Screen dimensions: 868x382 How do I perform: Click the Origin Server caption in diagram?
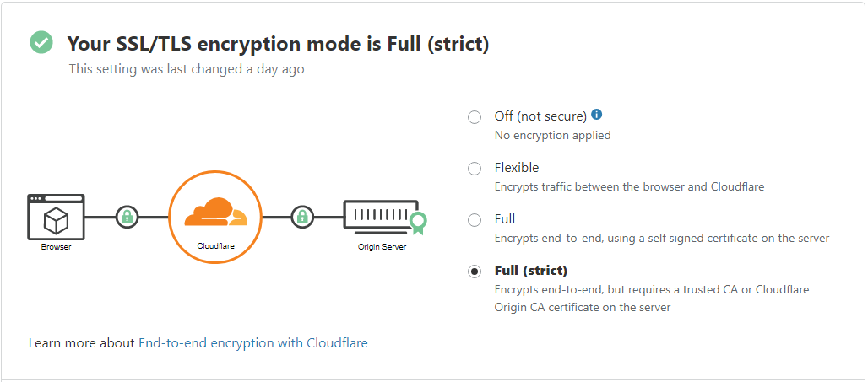coord(382,247)
